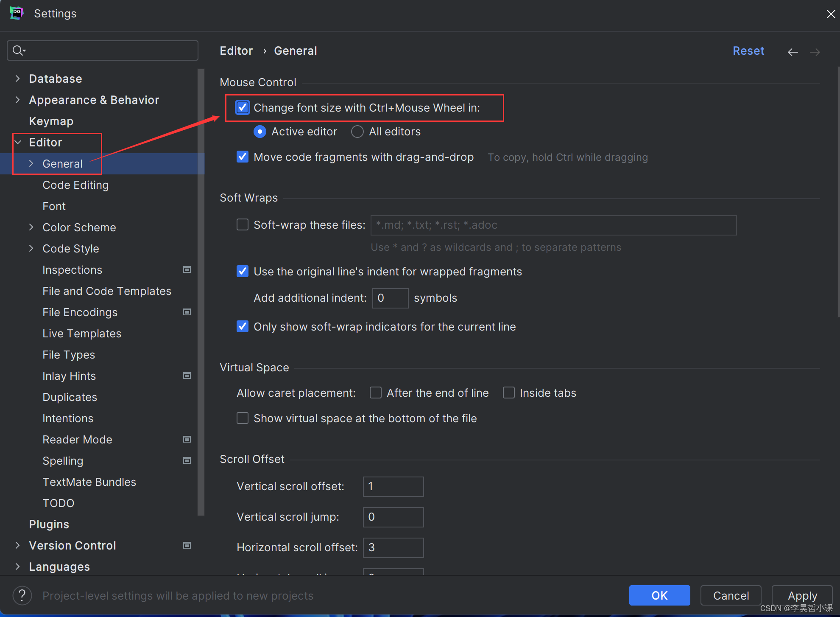Select the All editors radio button
The width and height of the screenshot is (840, 617).
tap(357, 132)
